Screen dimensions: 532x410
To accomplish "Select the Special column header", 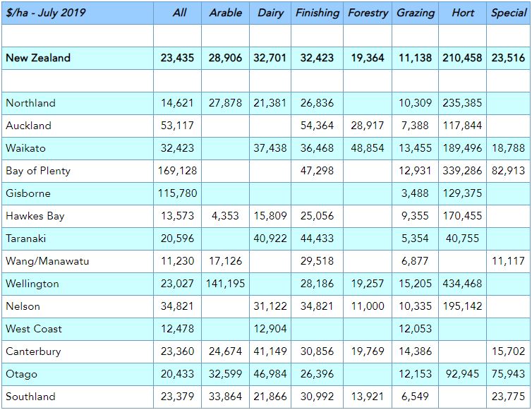I will 509,13.
